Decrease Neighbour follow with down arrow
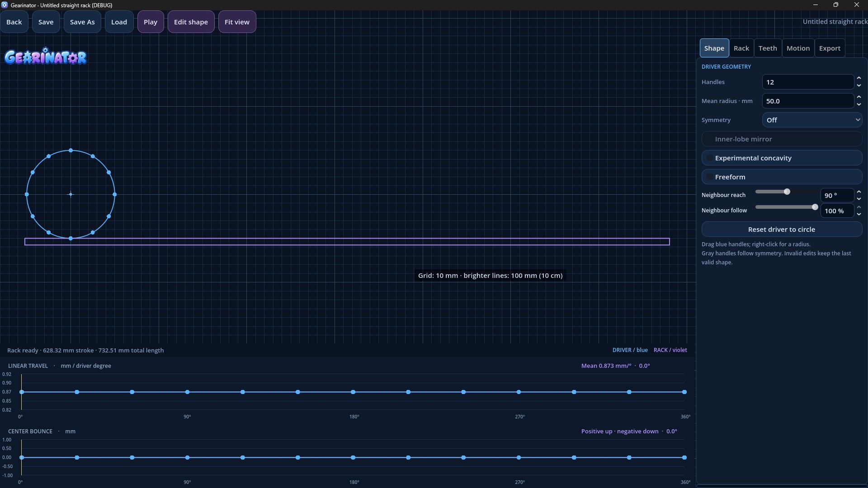Screen dimensions: 868x488 pyautogui.click(x=859, y=214)
